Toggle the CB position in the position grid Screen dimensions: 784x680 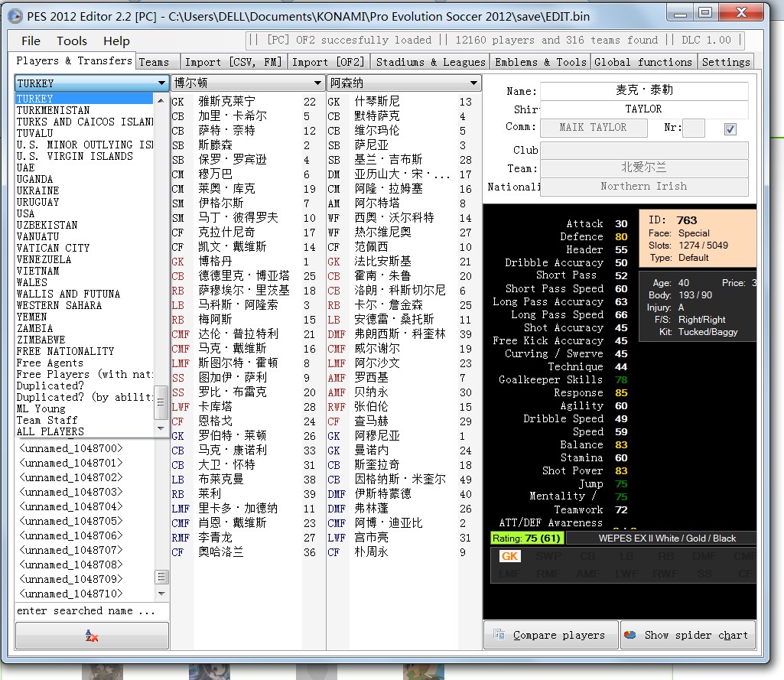coord(587,556)
